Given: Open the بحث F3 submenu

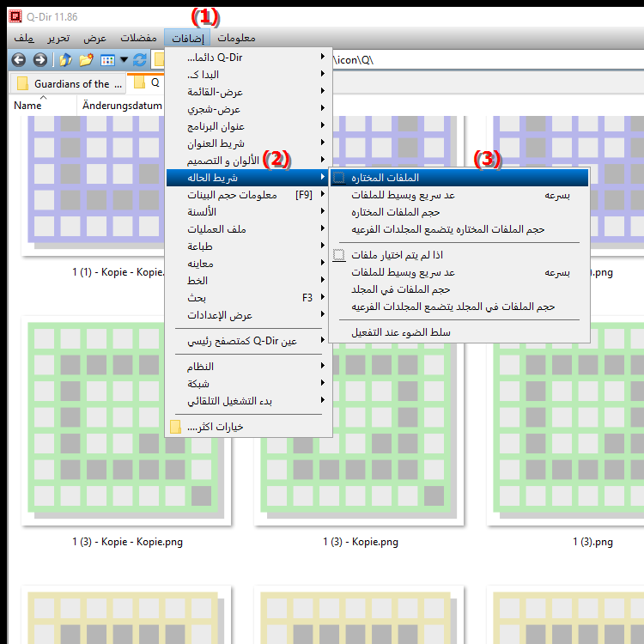Looking at the screenshot, I should [247, 298].
